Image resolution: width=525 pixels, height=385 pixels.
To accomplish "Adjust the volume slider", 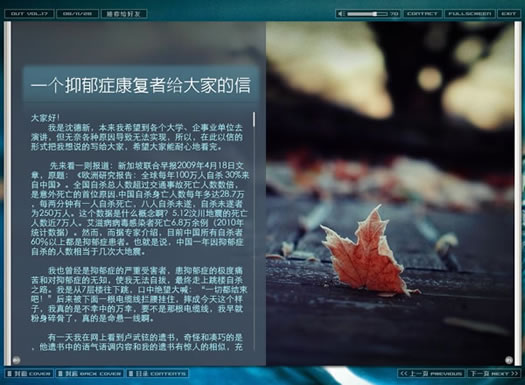I will (367, 14).
